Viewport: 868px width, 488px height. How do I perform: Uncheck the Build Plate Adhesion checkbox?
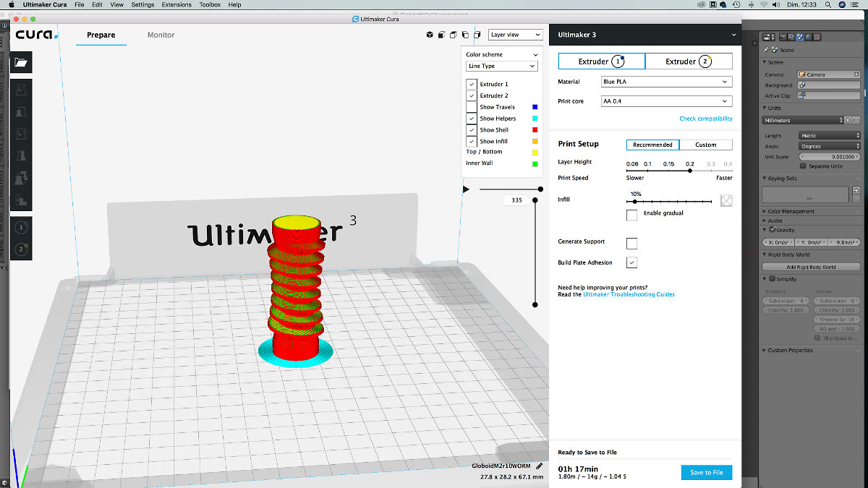(632, 262)
